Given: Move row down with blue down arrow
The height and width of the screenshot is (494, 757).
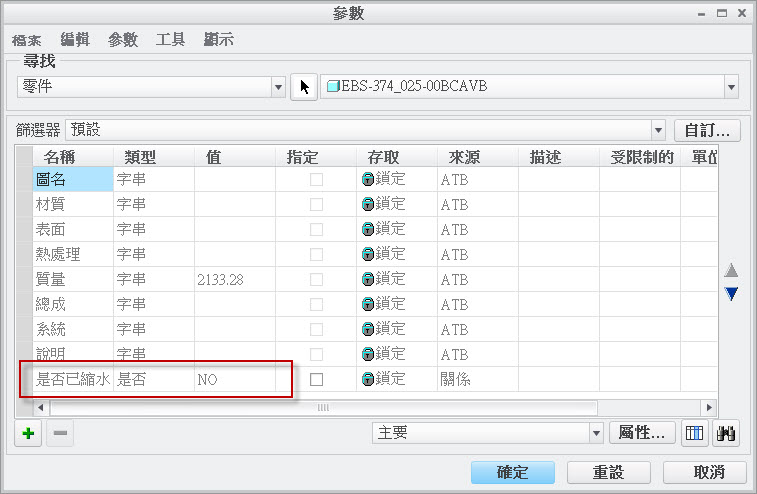Looking at the screenshot, I should click(731, 294).
